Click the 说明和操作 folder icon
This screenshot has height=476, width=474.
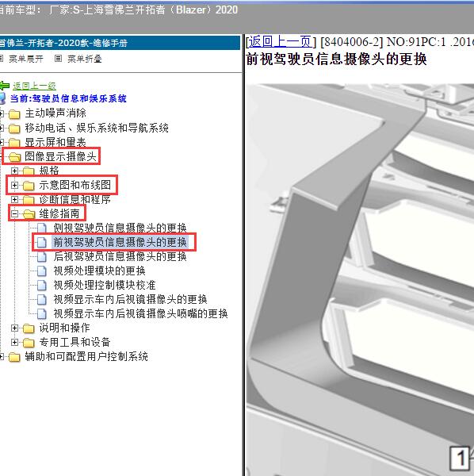(29, 328)
